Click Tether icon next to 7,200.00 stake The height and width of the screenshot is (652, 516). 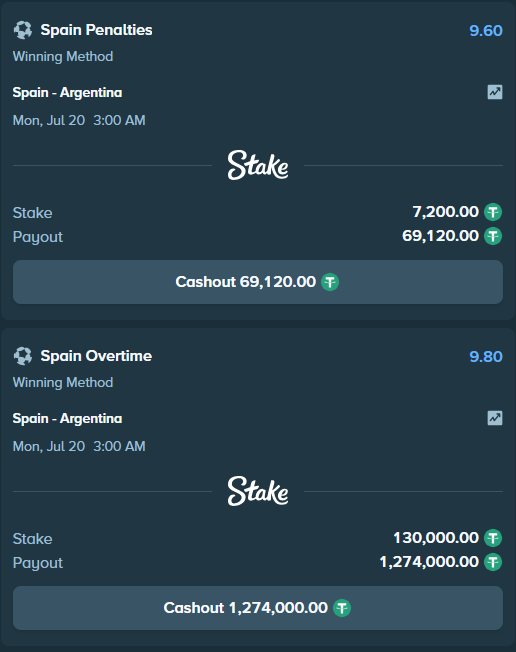pyautogui.click(x=493, y=212)
